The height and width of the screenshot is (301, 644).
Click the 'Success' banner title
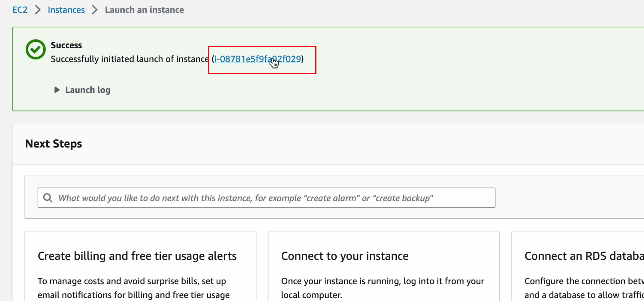click(66, 45)
